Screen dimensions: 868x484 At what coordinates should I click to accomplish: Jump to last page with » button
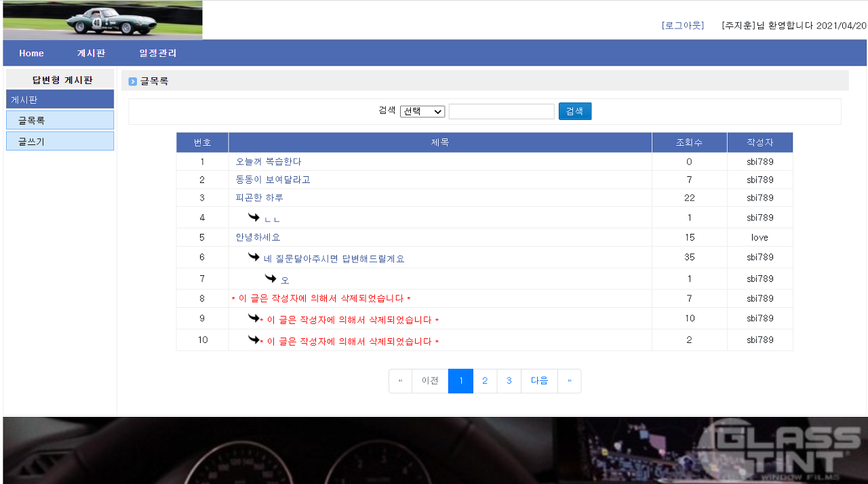point(570,381)
